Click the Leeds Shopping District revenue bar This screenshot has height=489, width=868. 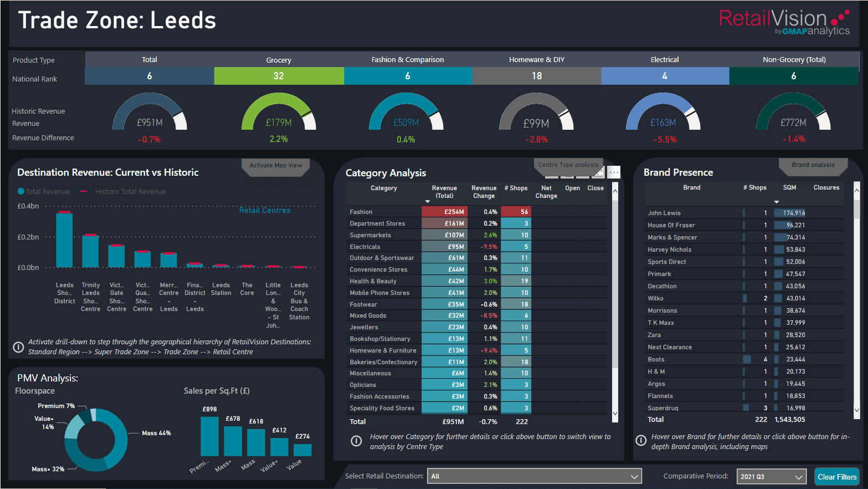pyautogui.click(x=64, y=240)
